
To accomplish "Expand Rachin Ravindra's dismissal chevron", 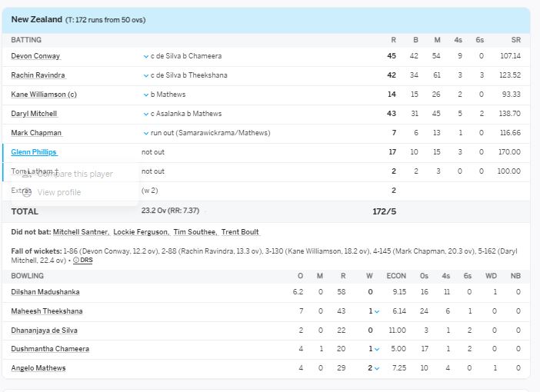I will 145,75.
